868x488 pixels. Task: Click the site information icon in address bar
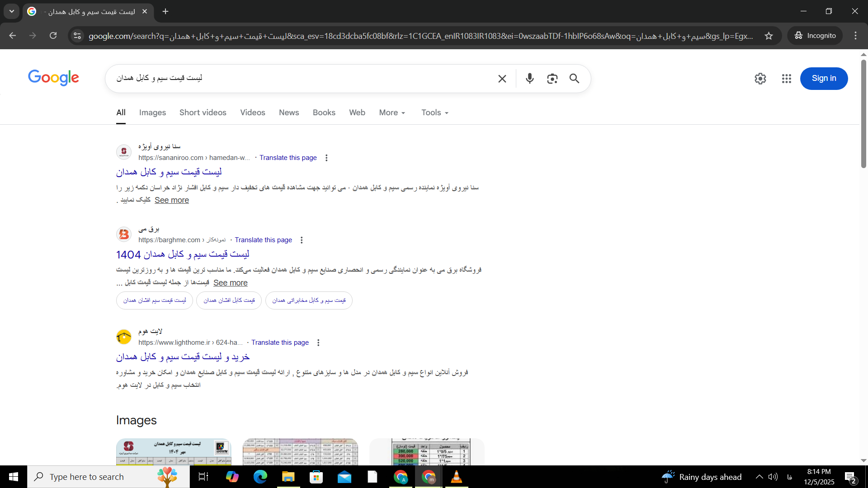tap(77, 36)
